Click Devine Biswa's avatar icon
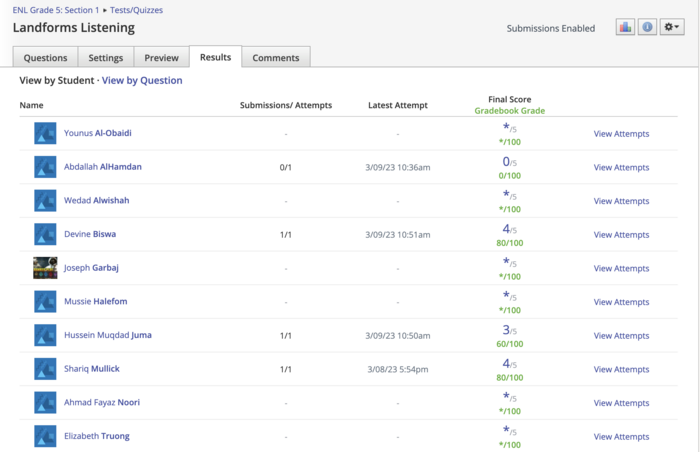Viewport: 700px width, 452px height. pyautogui.click(x=45, y=234)
